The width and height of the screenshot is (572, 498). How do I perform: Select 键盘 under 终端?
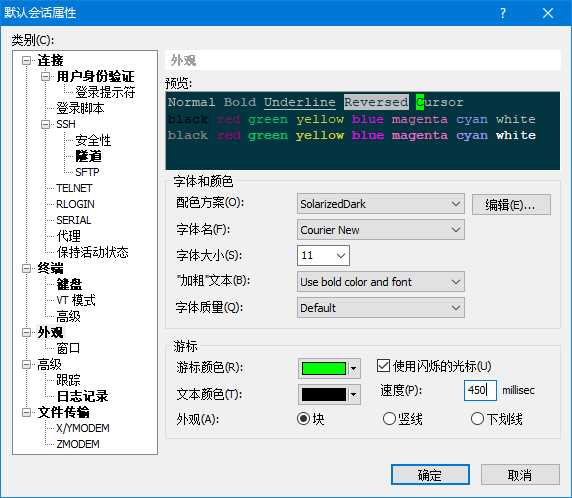tap(69, 284)
